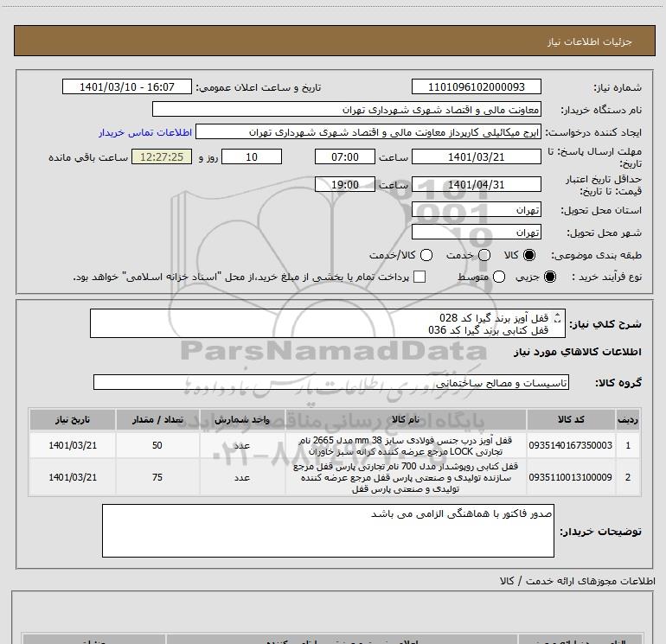The width and height of the screenshot is (666, 644).
Task: Select the کالا radio button
Action: click(529, 255)
